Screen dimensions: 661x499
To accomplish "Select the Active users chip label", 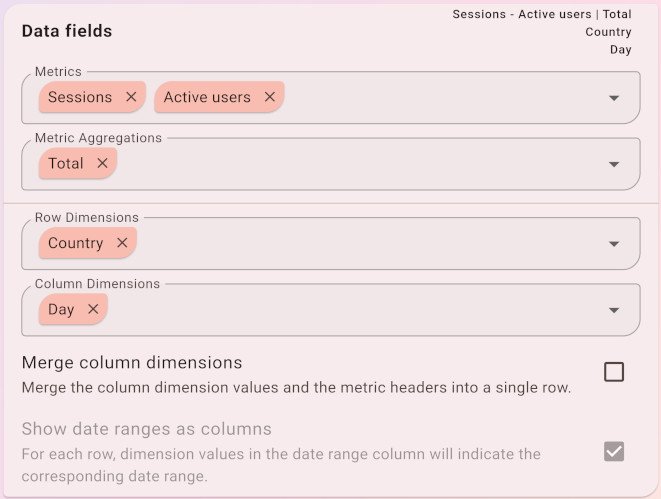I will coord(207,97).
